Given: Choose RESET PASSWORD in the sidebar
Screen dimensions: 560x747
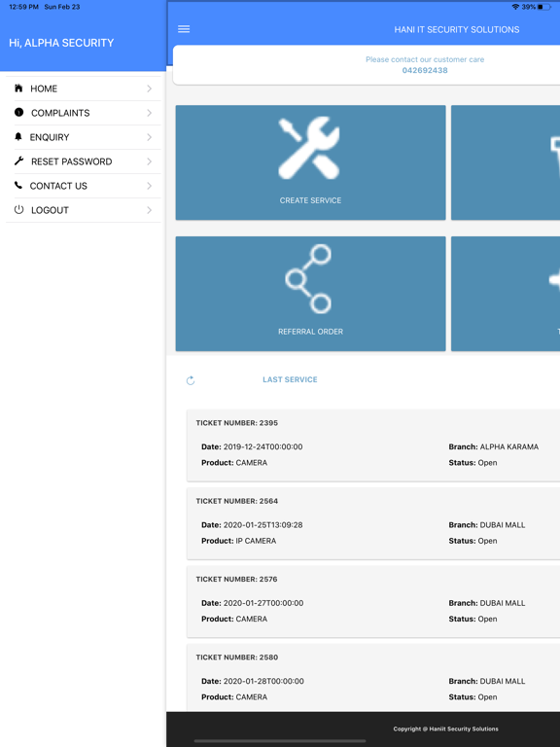Looking at the screenshot, I should tap(84, 161).
